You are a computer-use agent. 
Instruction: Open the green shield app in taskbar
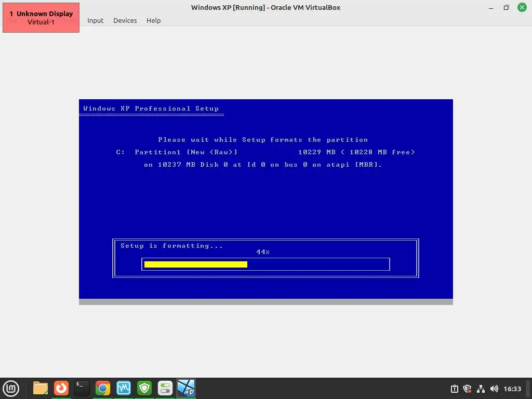[144, 389]
